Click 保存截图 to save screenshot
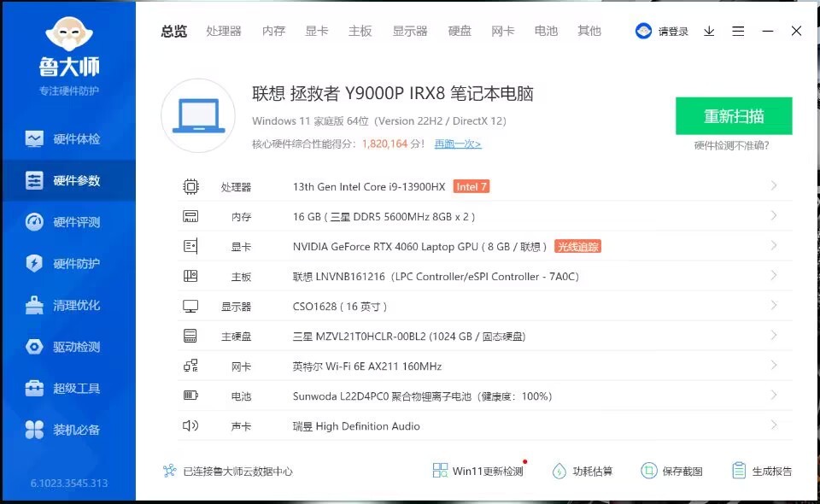820x504 pixels. pos(671,471)
